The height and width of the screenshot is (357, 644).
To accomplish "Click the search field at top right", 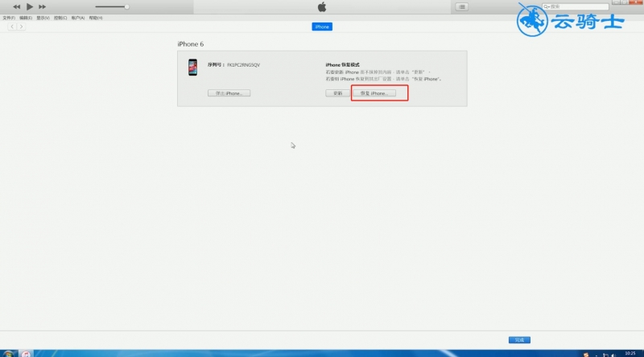I will (x=575, y=6).
